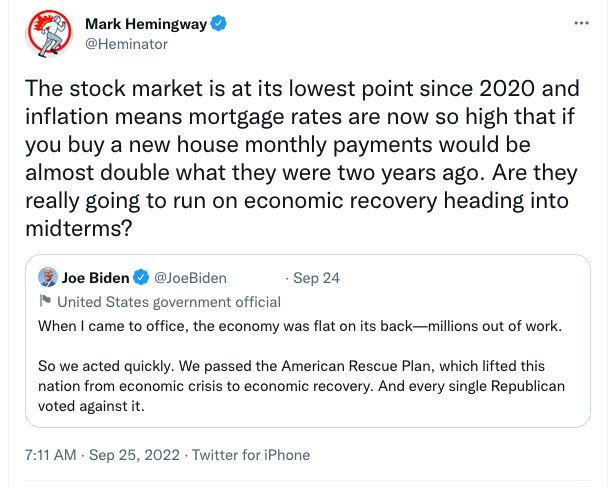Click the final line 'voted against it.'
Viewport: 613px width, 487px height.
(x=91, y=404)
